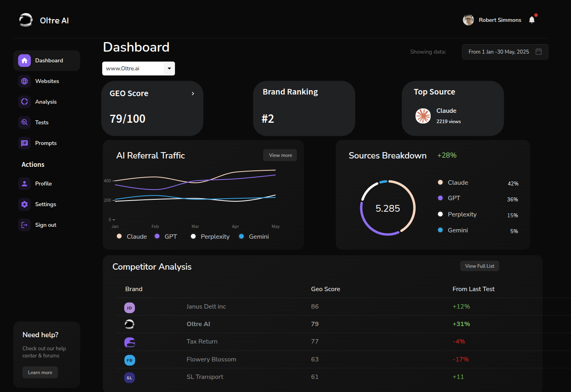
Task: Open the full Competitor Analysis list
Action: 480,266
